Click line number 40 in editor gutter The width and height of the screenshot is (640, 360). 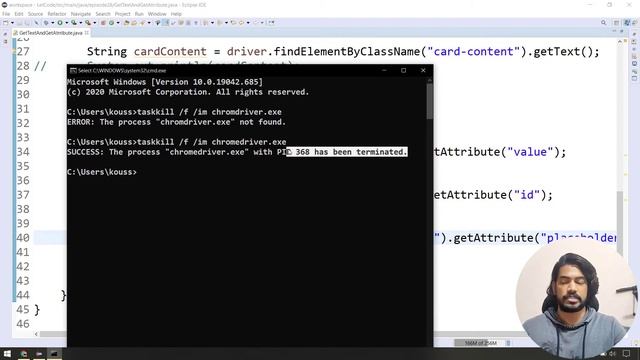(23, 238)
